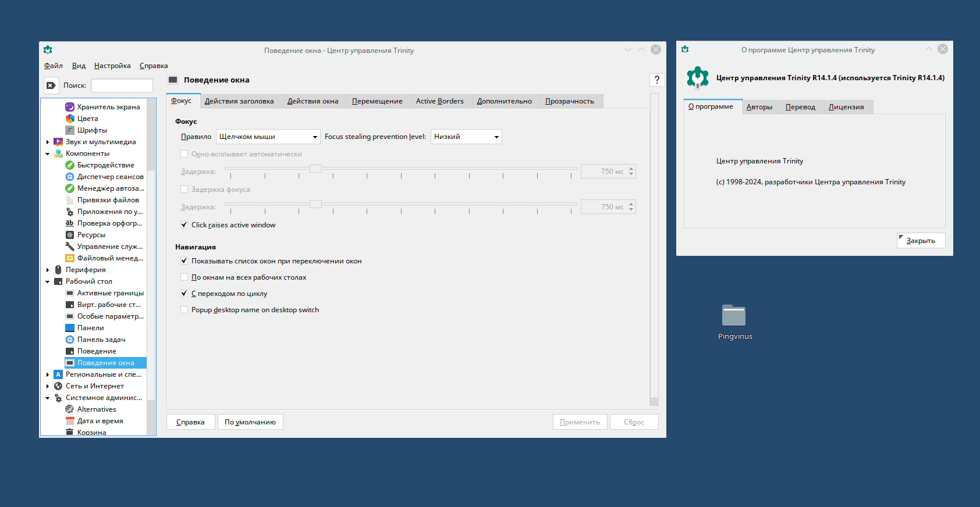Click the Сеть и Интернет globe icon
Viewport: 980px width, 507px height.
[58, 386]
